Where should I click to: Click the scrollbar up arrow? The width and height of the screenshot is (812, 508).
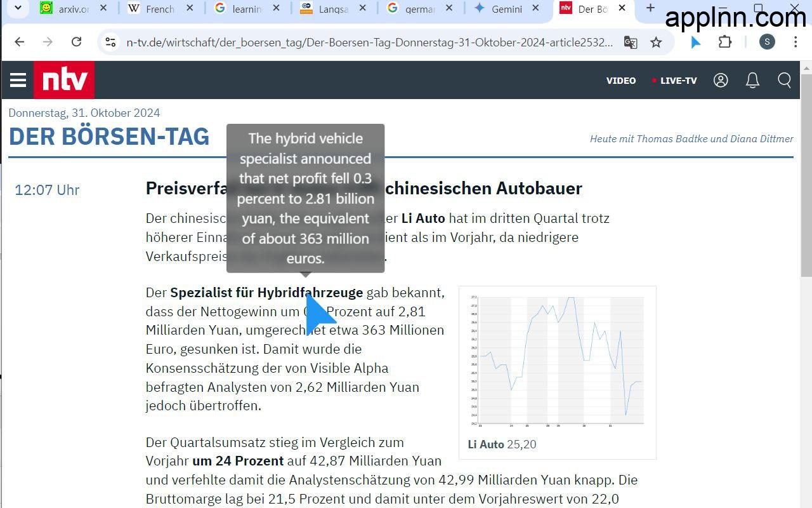pos(806,67)
